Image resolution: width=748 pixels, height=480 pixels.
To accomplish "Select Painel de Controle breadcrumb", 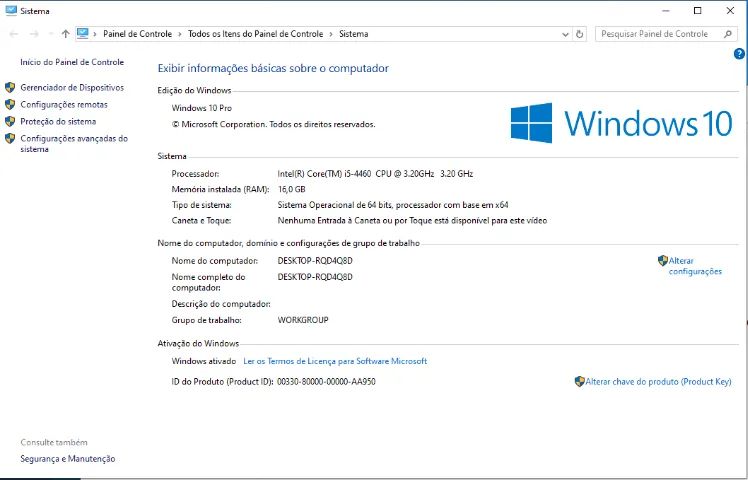I will pos(137,34).
